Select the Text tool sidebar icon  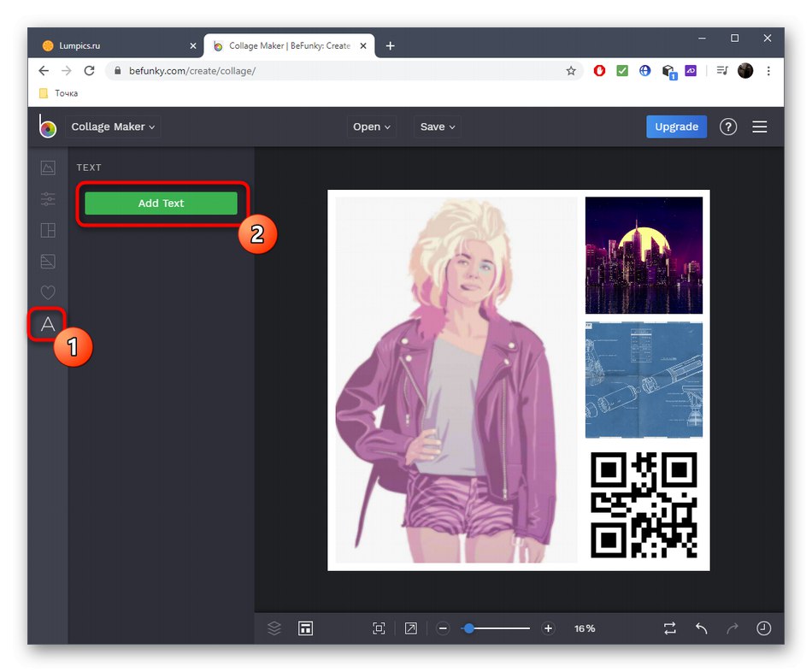pyautogui.click(x=48, y=324)
